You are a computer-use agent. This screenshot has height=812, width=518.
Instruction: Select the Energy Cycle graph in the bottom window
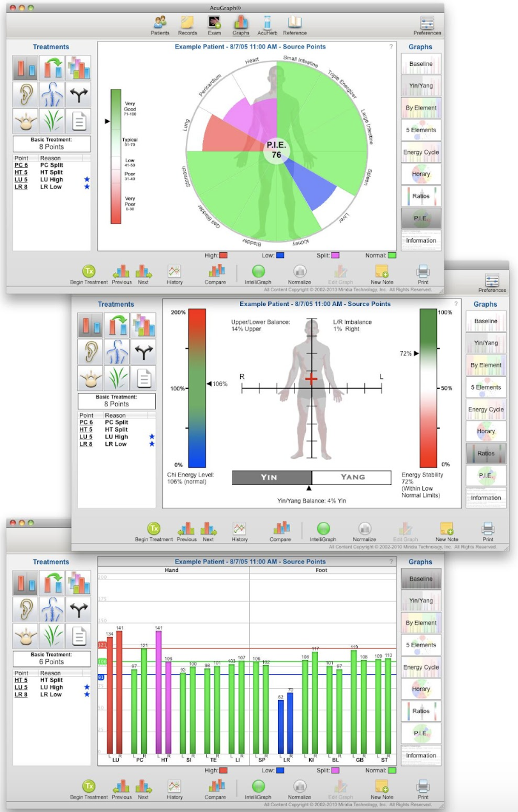tap(421, 667)
